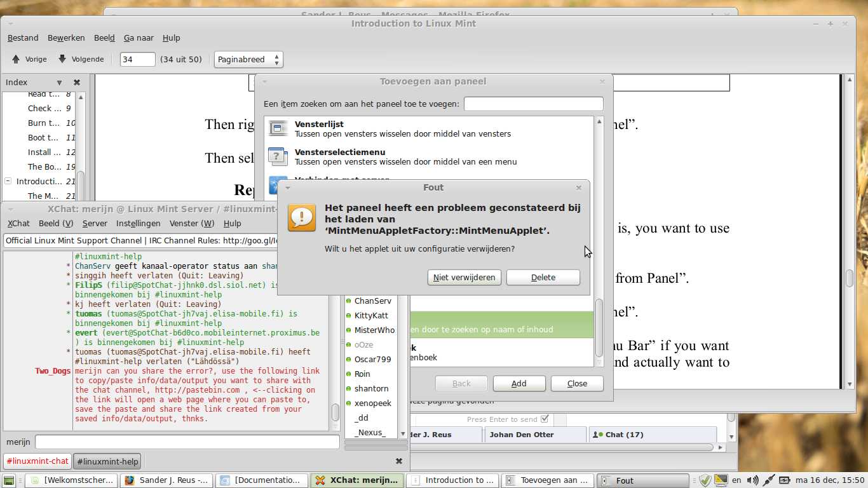The height and width of the screenshot is (488, 868).
Task: Click the clock ma 16 dec, 15:50
Action: 830,480
